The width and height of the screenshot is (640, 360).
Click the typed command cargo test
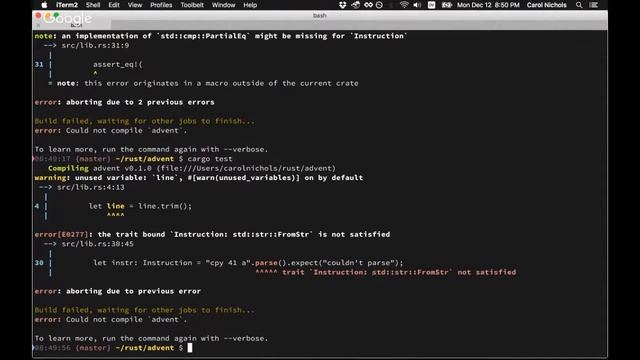[210, 159]
